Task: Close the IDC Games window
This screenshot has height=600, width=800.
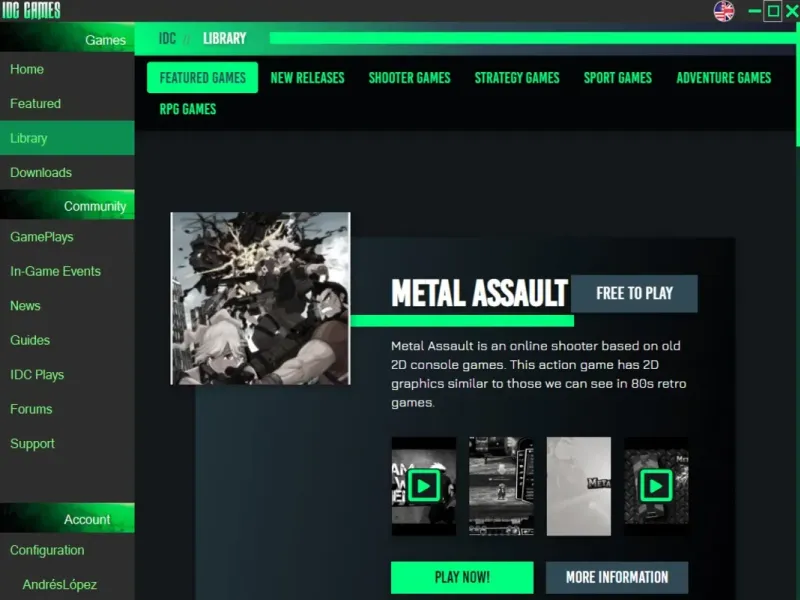Action: [x=792, y=11]
